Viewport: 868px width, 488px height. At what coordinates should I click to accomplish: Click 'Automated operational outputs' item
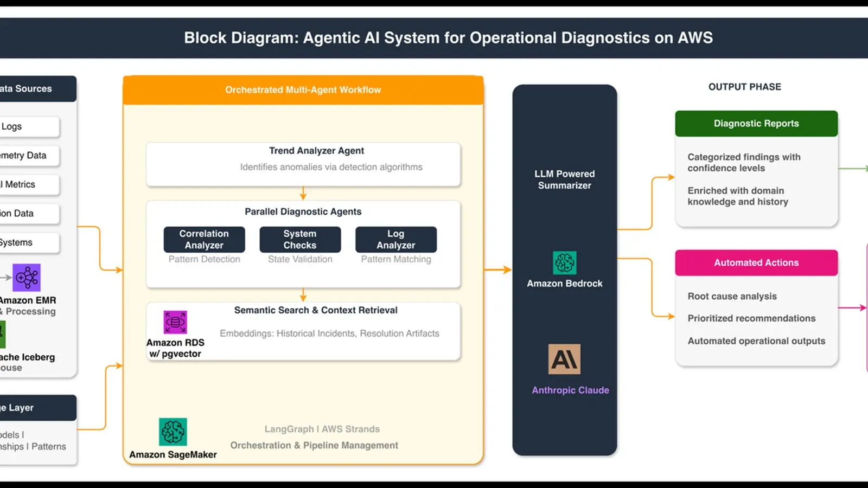click(756, 341)
